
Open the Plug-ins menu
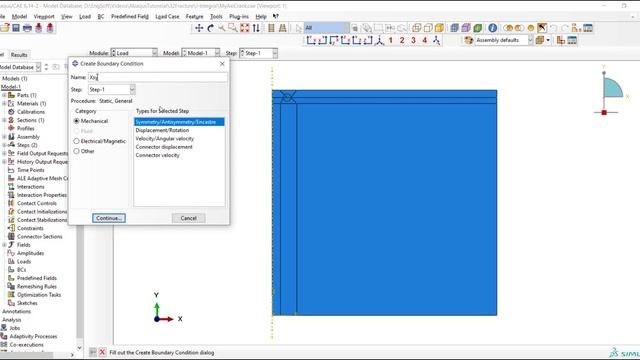click(x=239, y=16)
